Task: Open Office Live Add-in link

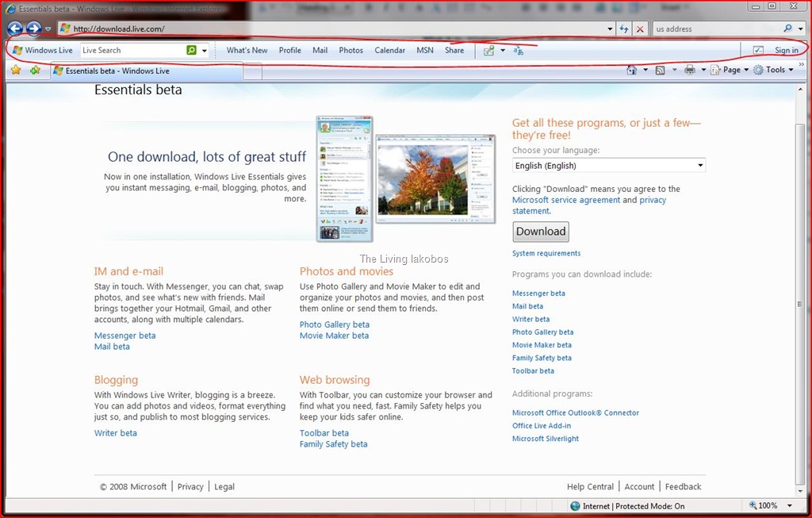Action: pos(542,426)
